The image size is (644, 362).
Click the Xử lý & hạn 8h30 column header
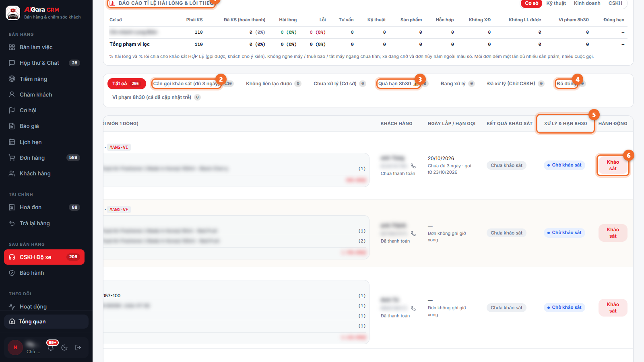click(565, 123)
